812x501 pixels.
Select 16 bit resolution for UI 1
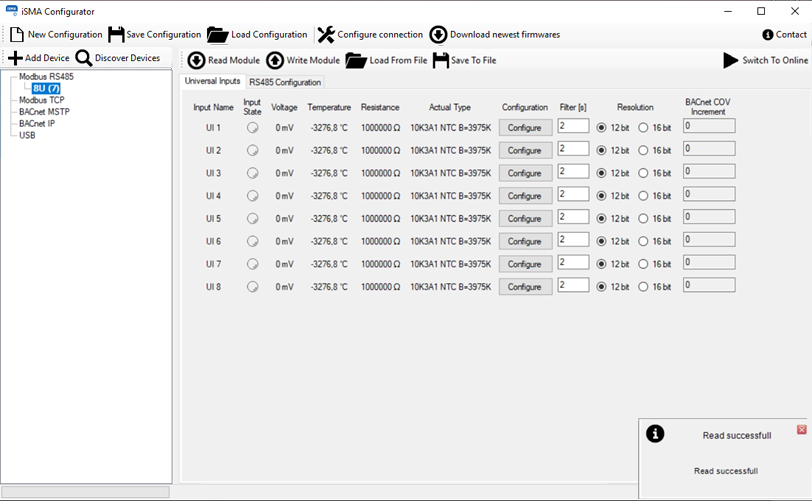click(643, 128)
